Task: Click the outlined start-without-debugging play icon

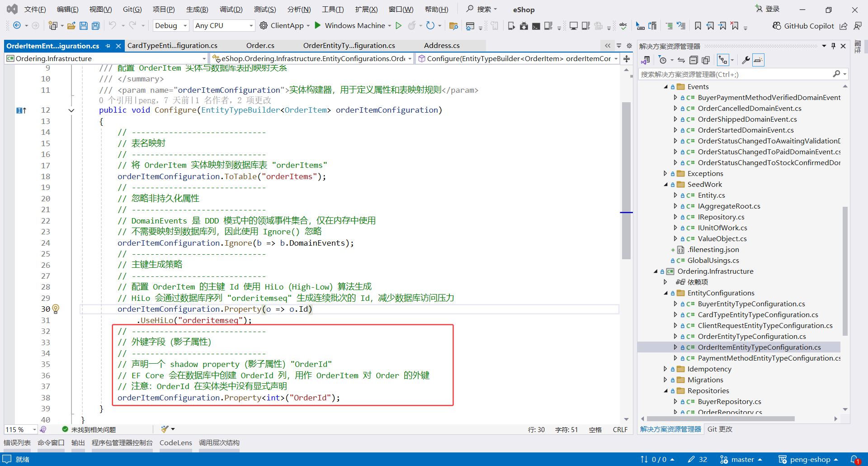Action: [x=398, y=26]
